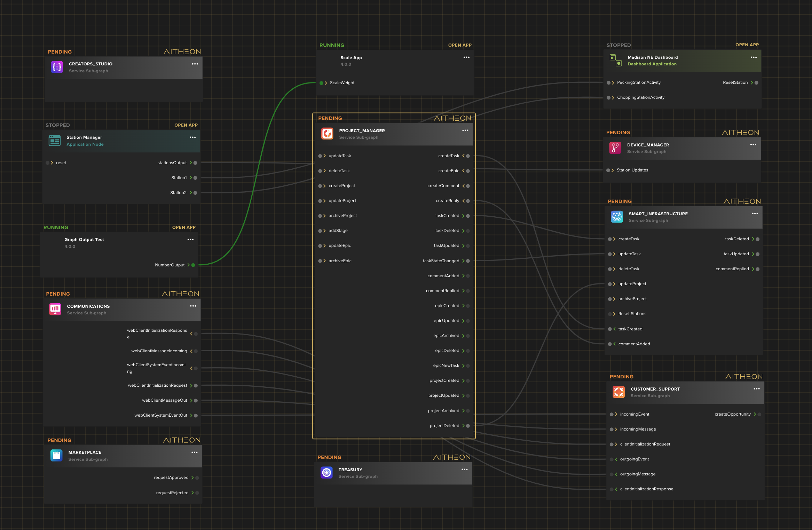Click the CREATORS_STUDIO purple braces icon
Viewport: 812px width, 530px height.
(57, 67)
